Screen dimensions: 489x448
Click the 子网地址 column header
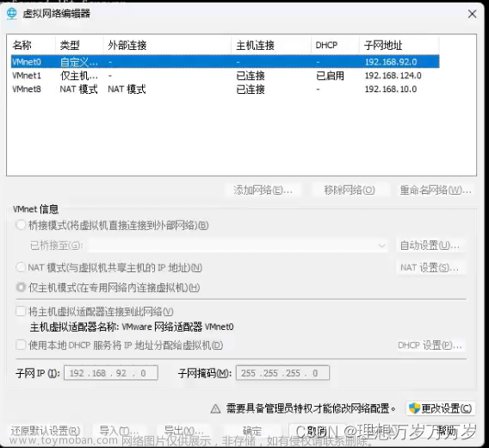pyautogui.click(x=399, y=46)
